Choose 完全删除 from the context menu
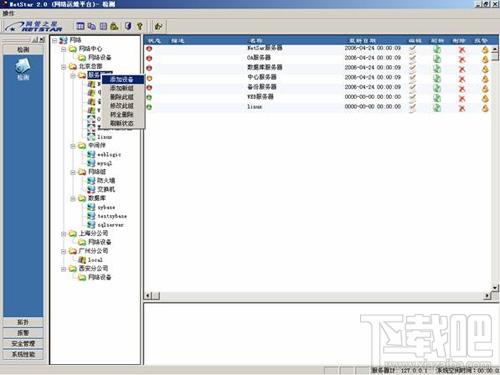The height and width of the screenshot is (375, 500). (x=123, y=114)
